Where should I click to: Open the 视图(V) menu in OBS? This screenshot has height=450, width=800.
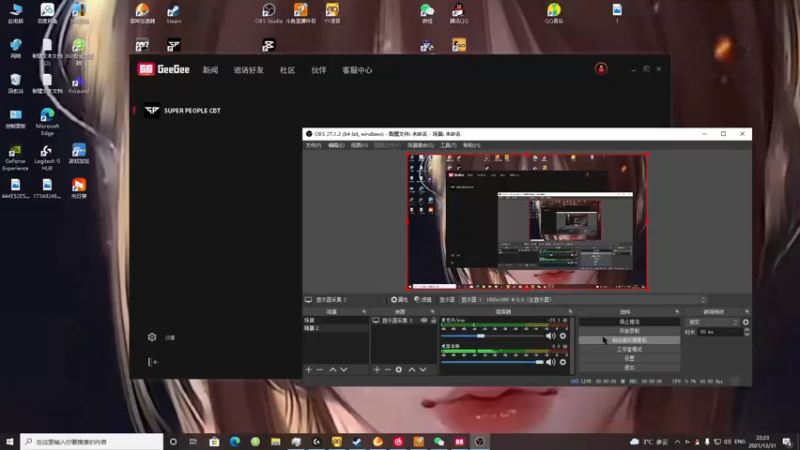click(359, 145)
